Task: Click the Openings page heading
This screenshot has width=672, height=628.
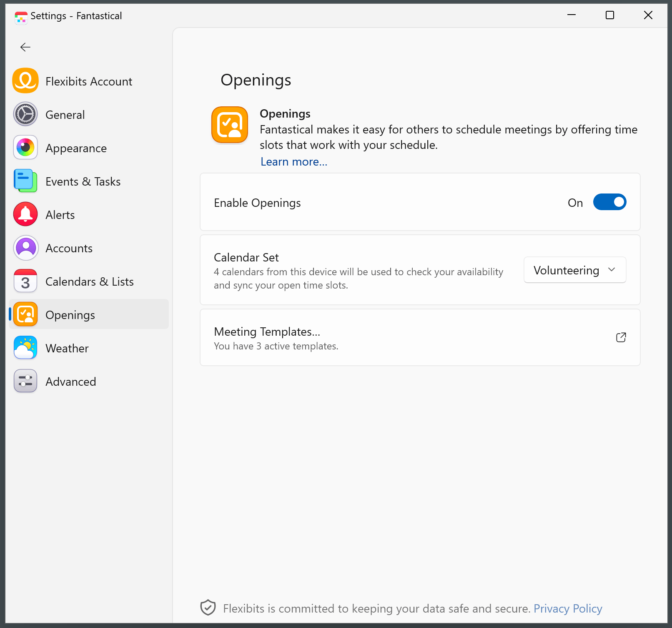Action: coord(256,80)
